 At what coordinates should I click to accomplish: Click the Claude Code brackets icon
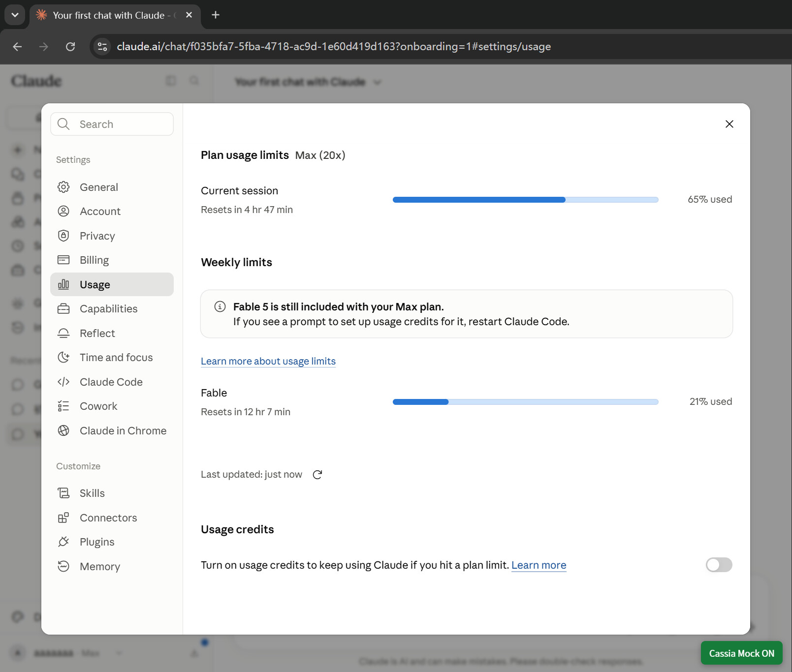click(x=63, y=382)
